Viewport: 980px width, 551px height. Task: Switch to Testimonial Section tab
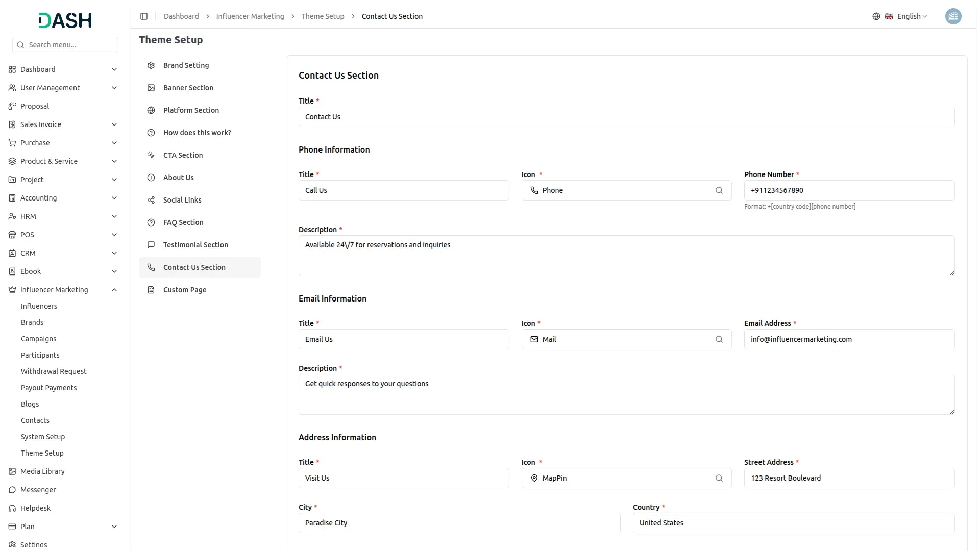click(x=195, y=245)
